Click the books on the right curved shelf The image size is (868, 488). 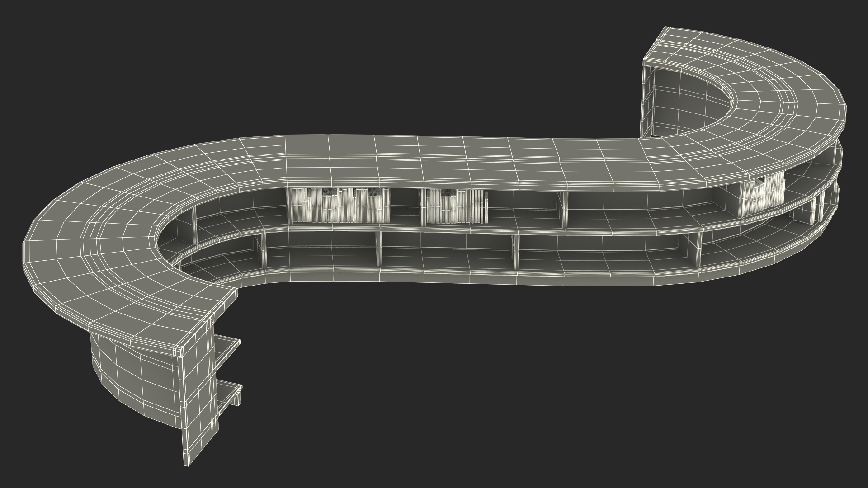pos(762,196)
